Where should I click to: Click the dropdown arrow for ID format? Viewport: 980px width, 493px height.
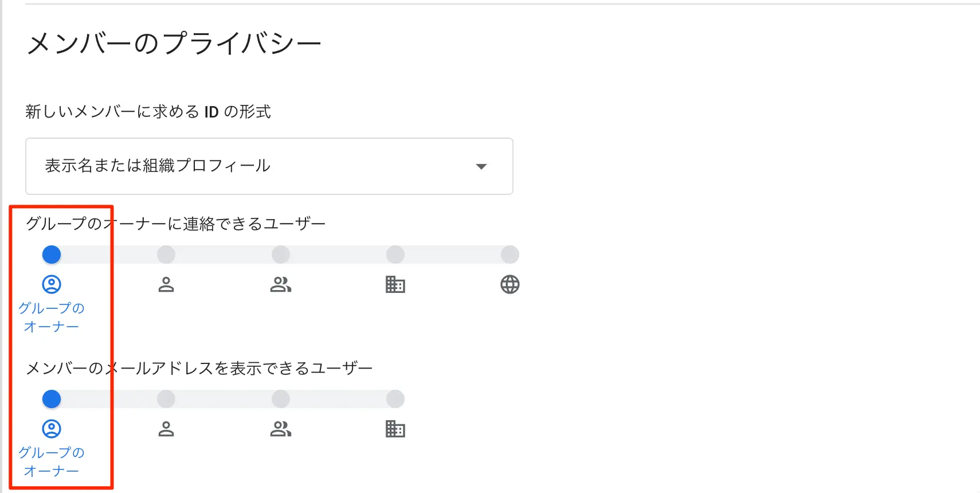(481, 167)
